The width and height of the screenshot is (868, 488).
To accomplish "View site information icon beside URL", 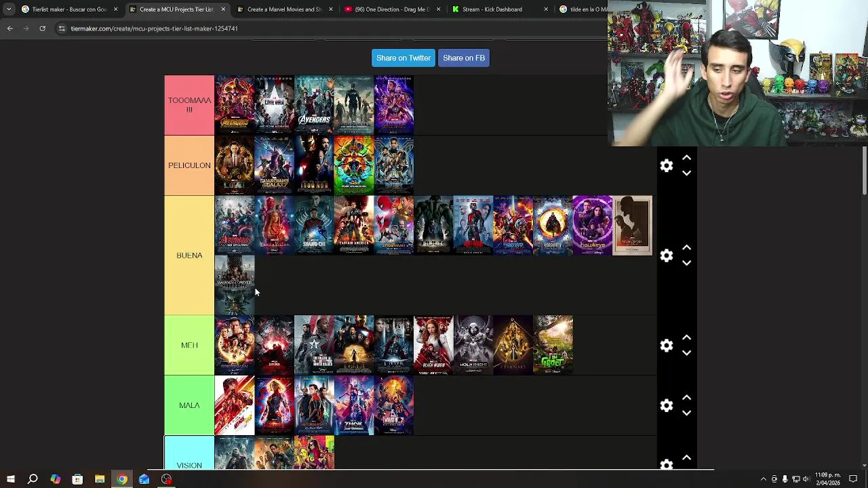I will pos(62,28).
